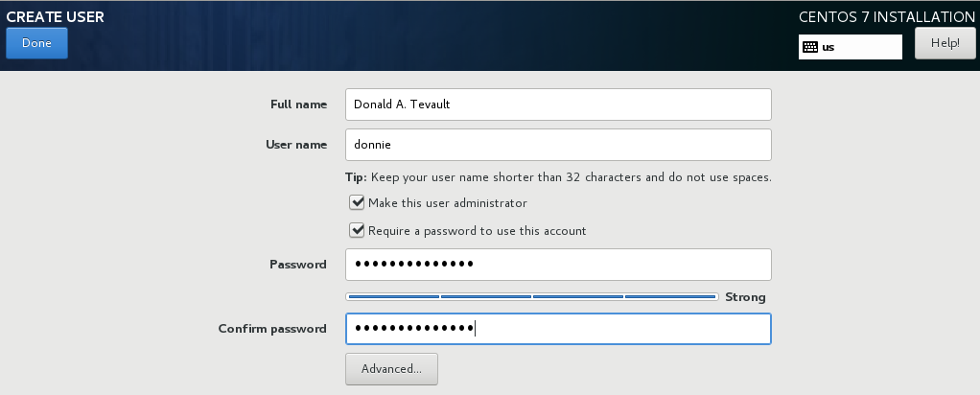Click the Confirm password label

click(x=272, y=329)
